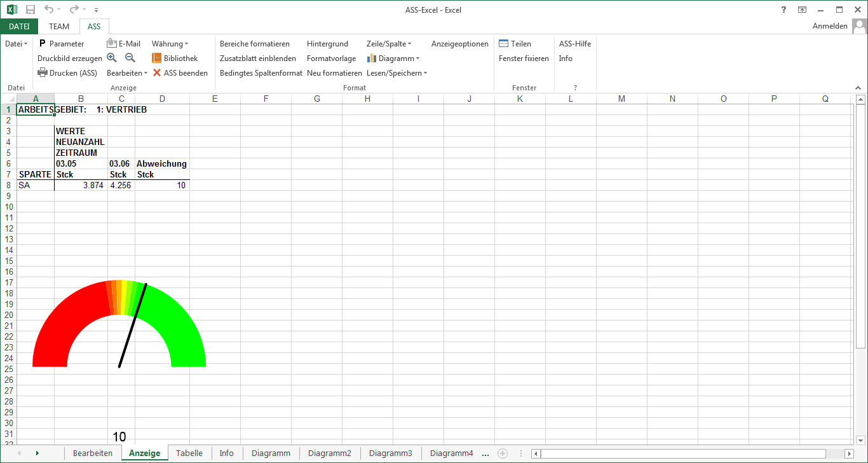Viewport: 868px width, 463px height.
Task: Select column header E
Action: pos(215,99)
